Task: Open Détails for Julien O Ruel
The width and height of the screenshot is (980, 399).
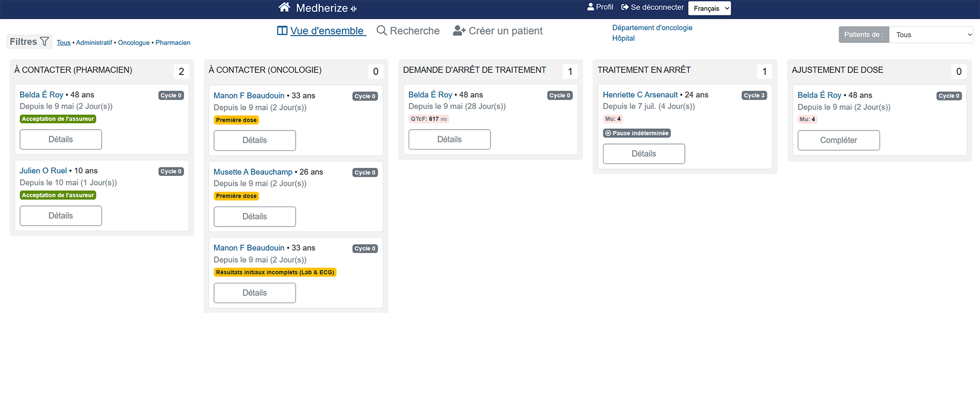Action: 61,216
